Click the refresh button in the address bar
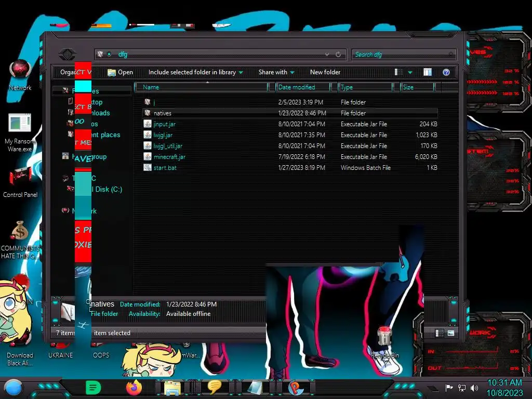Image resolution: width=532 pixels, height=399 pixels. coord(338,54)
